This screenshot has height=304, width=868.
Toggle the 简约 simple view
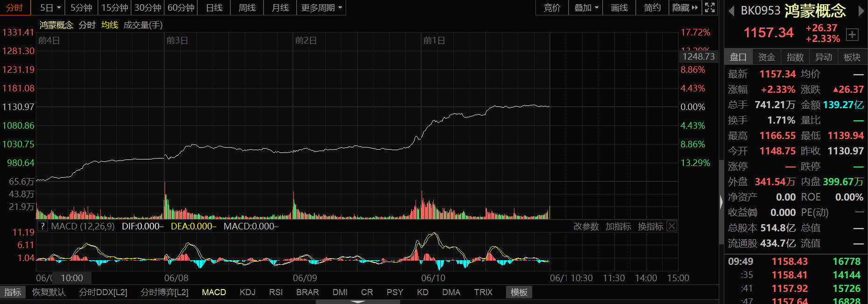(x=652, y=8)
